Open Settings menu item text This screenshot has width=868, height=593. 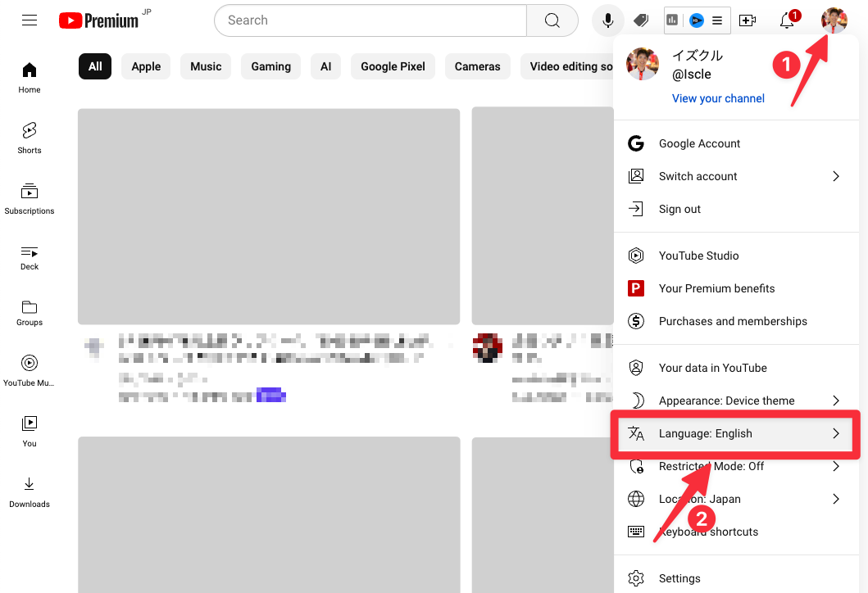point(679,578)
